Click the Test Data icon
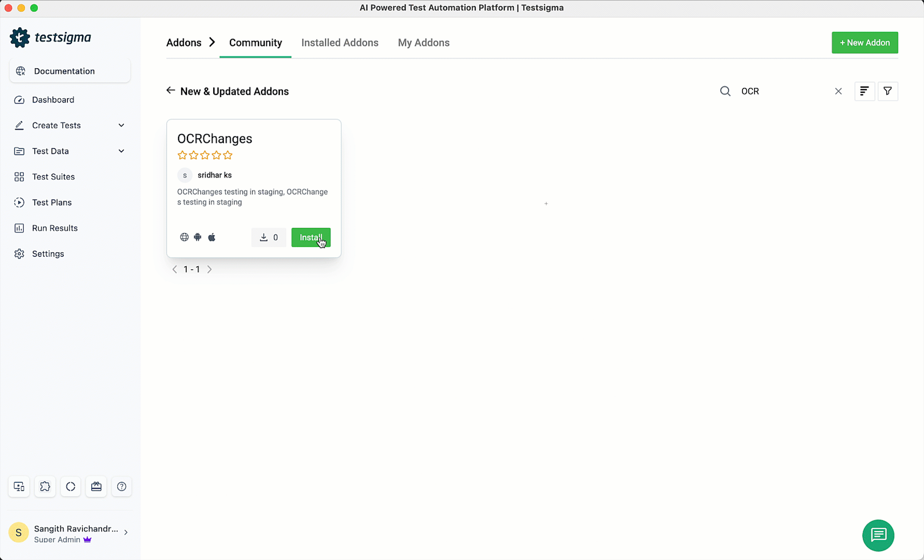Screen dimensions: 924x560 19,151
